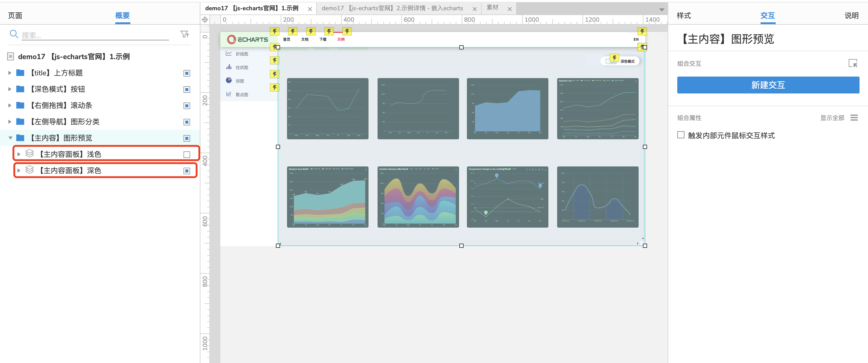Viewport: 868px width, 363px height.
Task: Click the 折线图 line chart icon
Action: [229, 54]
